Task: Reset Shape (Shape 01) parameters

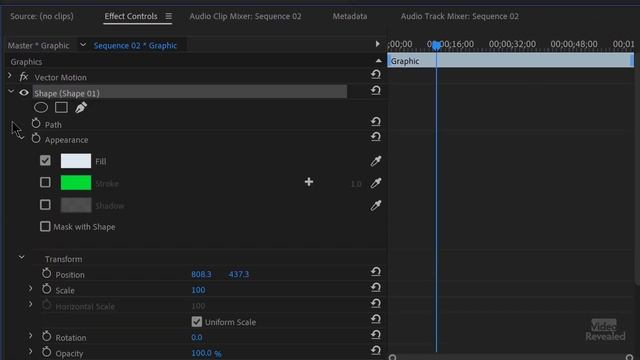Action: click(x=376, y=90)
